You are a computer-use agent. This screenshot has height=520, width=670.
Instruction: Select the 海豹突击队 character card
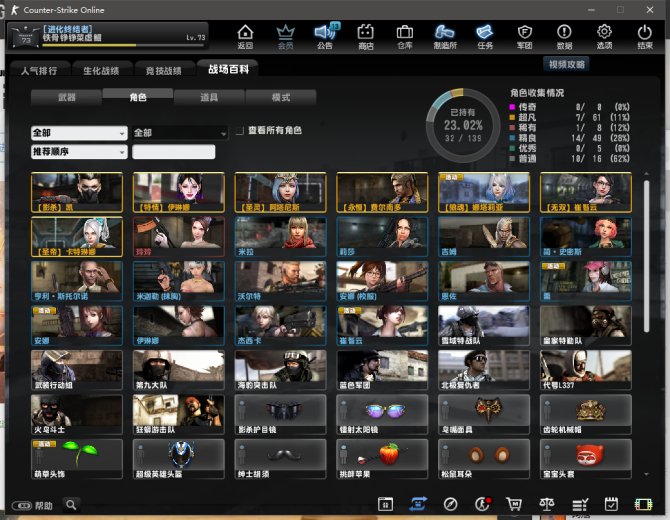pos(280,370)
